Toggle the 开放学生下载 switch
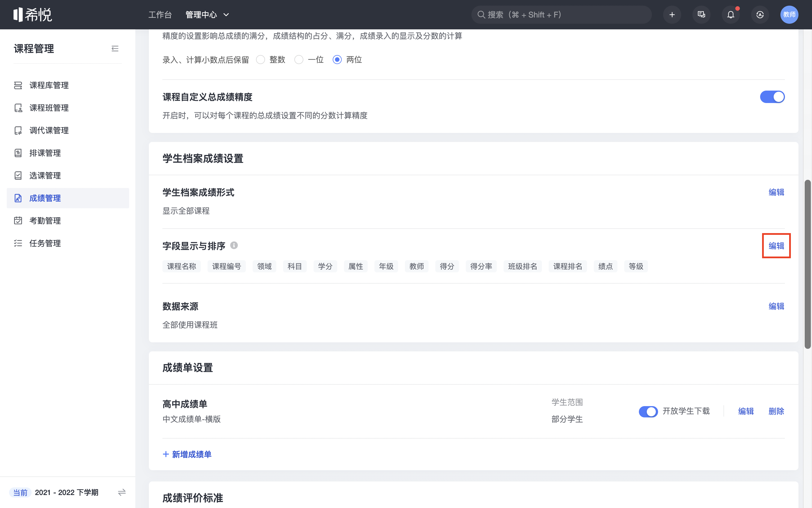812x508 pixels. click(x=648, y=411)
